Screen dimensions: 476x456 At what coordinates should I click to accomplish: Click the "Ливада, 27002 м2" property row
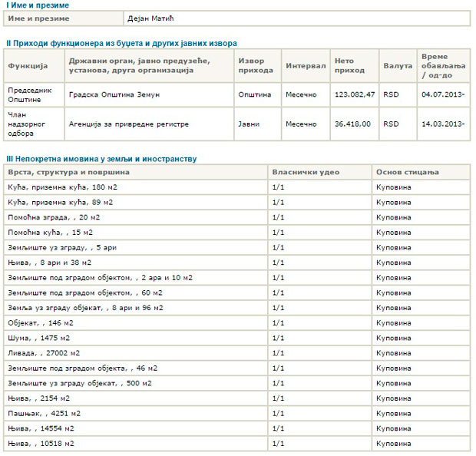click(x=43, y=353)
